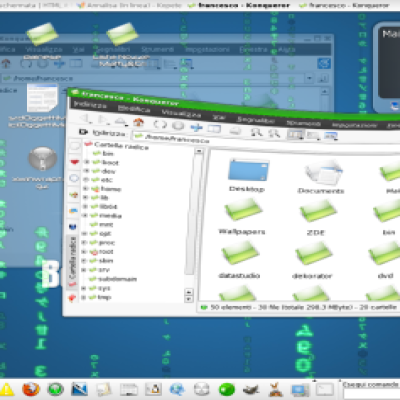Viewport: 400px width, 400px height.
Task: Open Strumenti menu in background Konqueror window
Action: point(158,49)
